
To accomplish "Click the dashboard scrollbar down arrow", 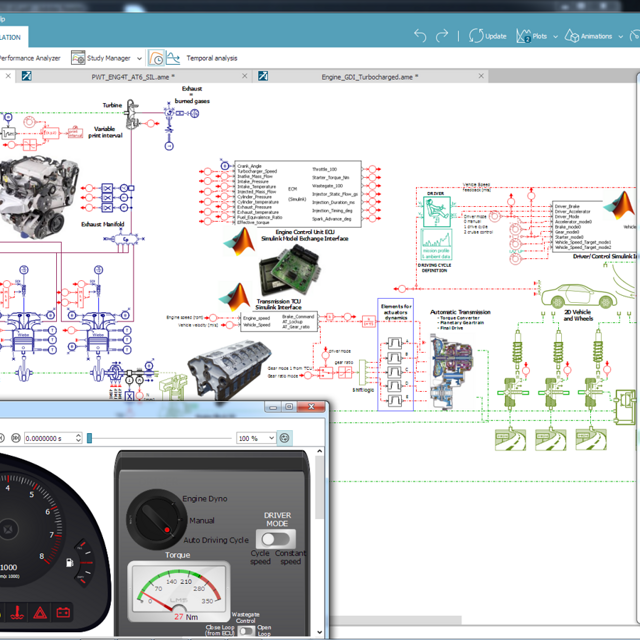I will [x=320, y=632].
